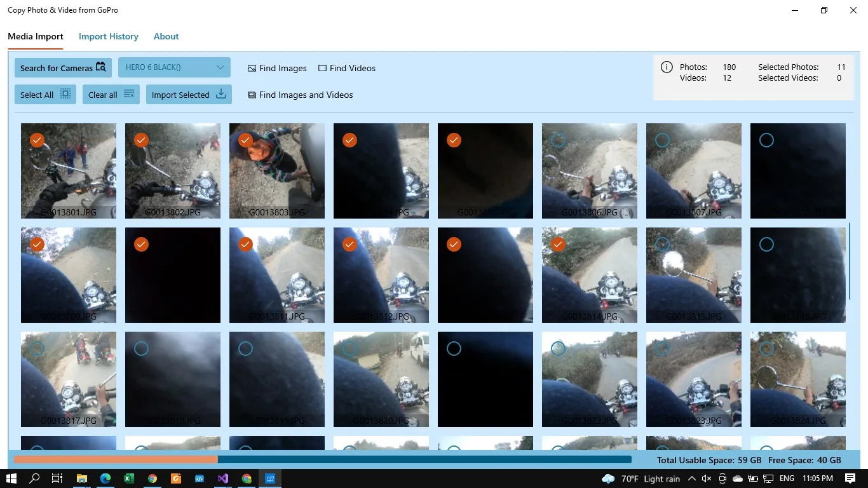Open Excel from the taskbar
868x488 pixels.
(129, 478)
